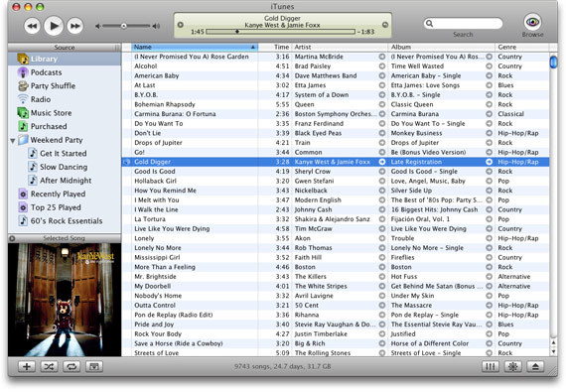Add a new playlist with plus button

click(x=27, y=367)
